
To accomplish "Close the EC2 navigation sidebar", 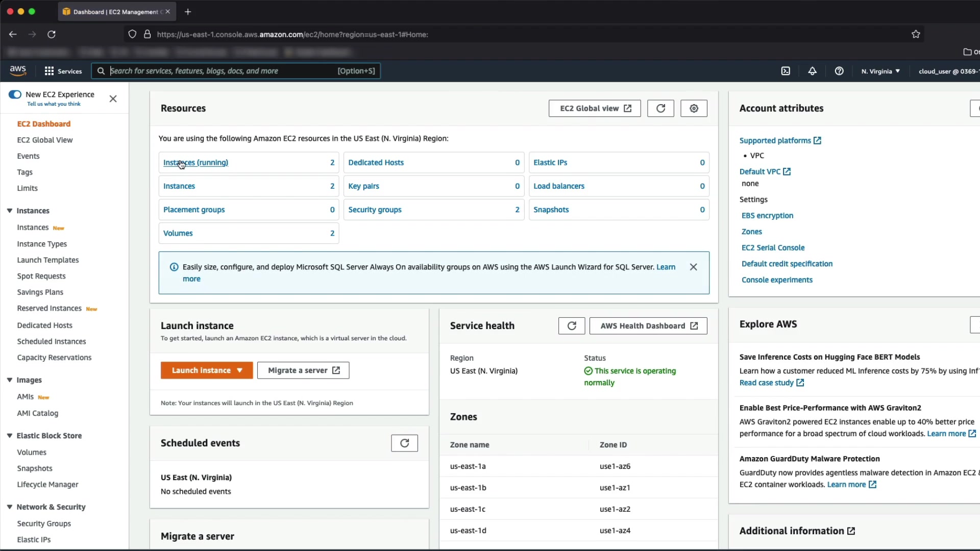I will coord(113,99).
